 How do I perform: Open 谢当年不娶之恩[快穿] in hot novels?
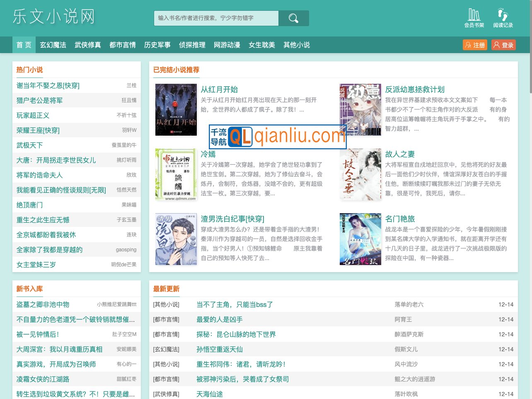(47, 86)
